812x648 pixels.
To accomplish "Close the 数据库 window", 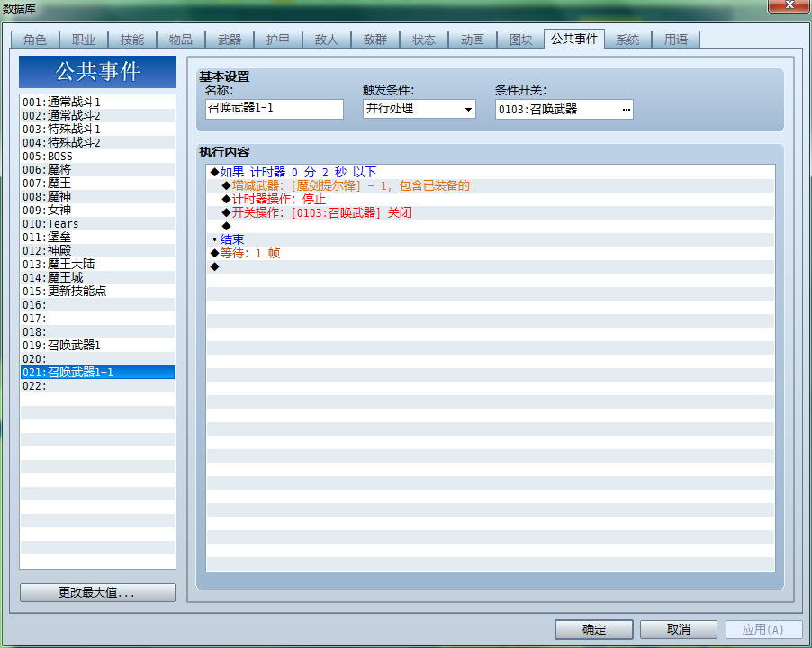I will (x=789, y=5).
